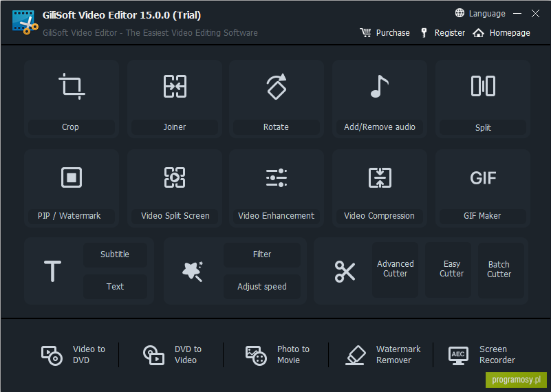
Task: Click the Purchase link text
Action: coord(393,33)
